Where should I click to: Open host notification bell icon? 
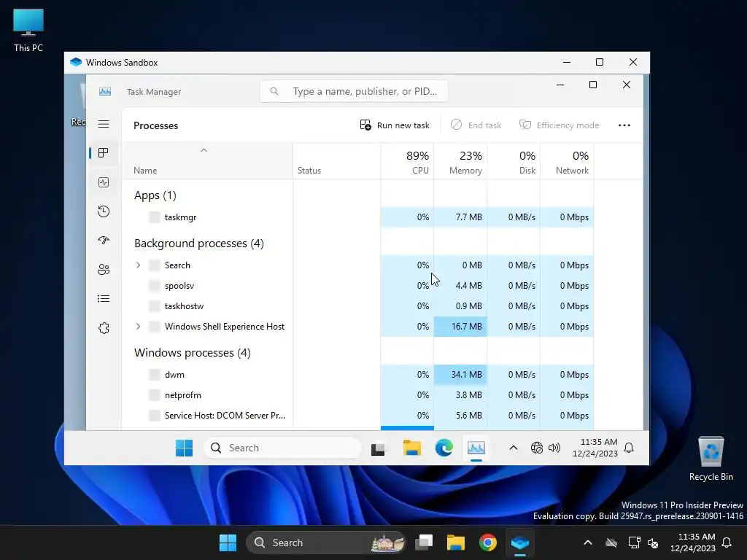[727, 542]
